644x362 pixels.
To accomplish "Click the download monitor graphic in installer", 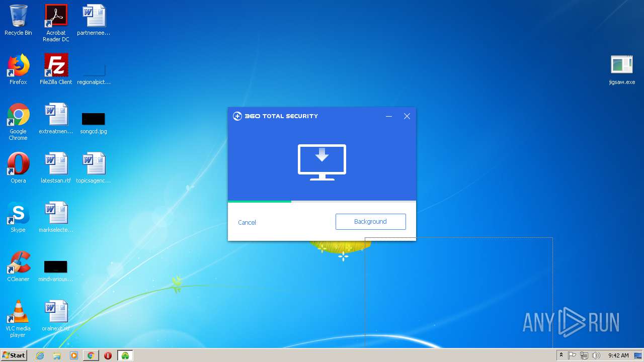I will (x=322, y=162).
